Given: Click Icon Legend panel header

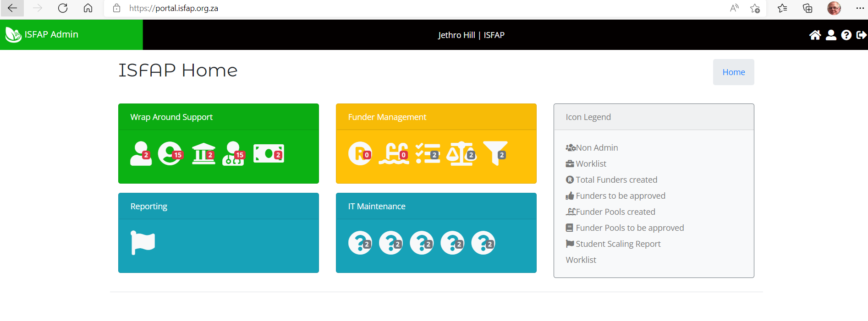Looking at the screenshot, I should point(654,117).
